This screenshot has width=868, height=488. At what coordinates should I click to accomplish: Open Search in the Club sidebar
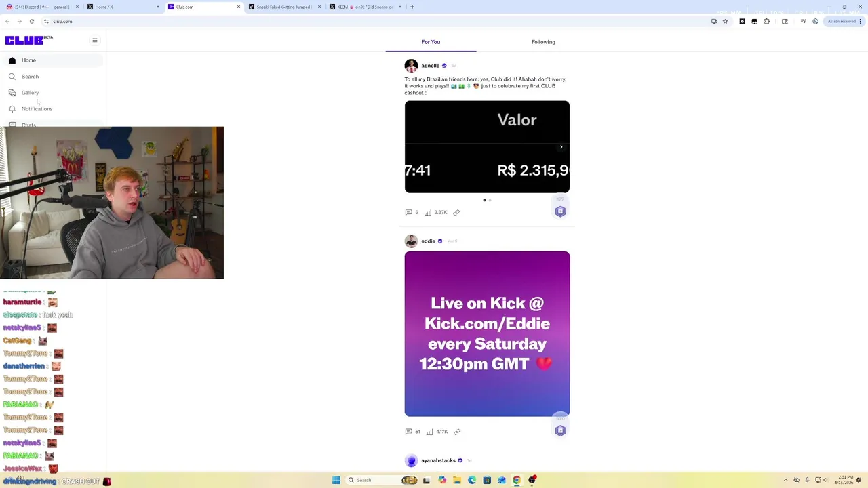(52, 77)
